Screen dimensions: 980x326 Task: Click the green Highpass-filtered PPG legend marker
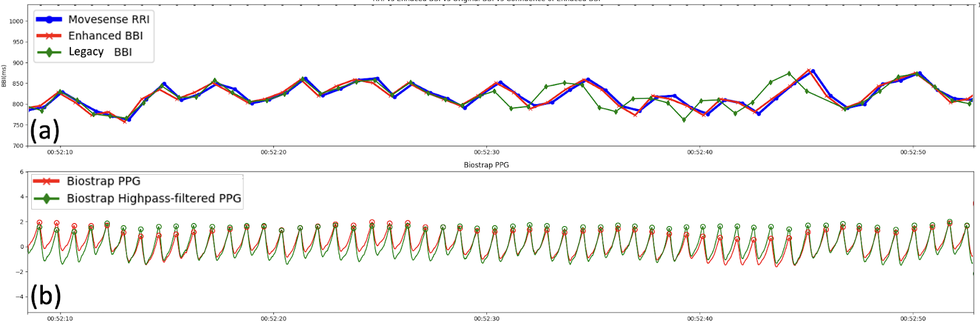pos(47,199)
